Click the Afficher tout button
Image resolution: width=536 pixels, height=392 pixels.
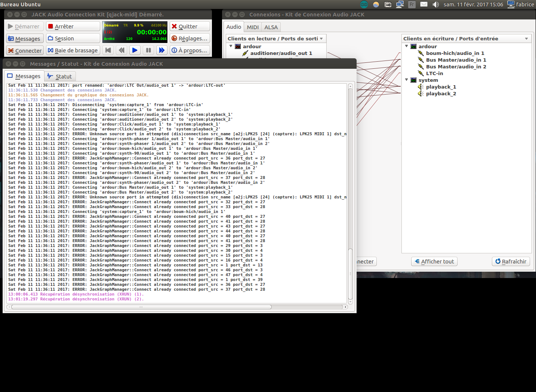[x=434, y=262]
